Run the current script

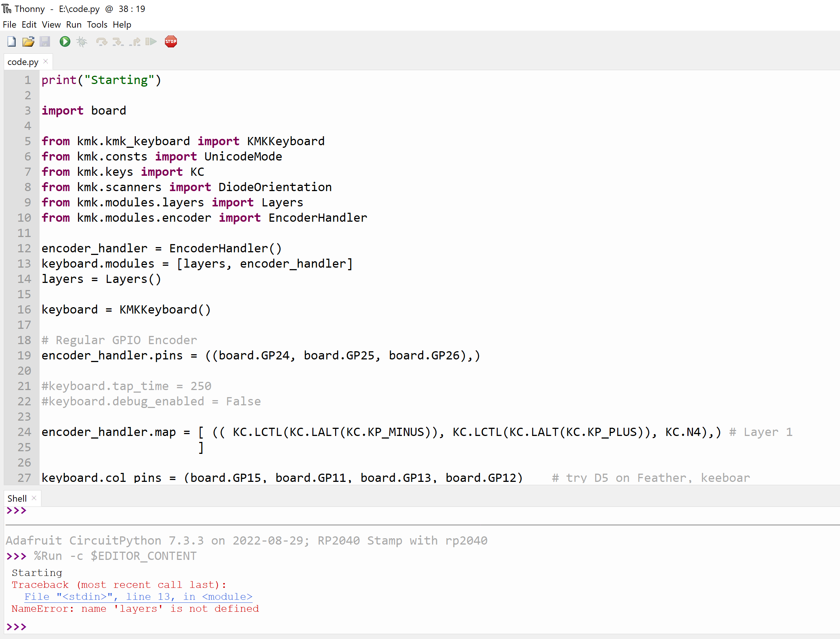tap(65, 42)
